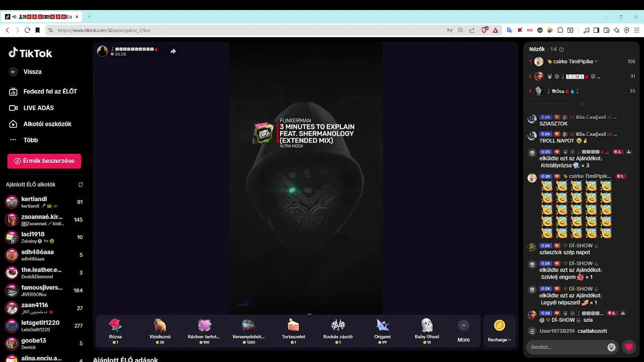
Task: Open User19738219 joined notice
Action: pyautogui.click(x=567, y=331)
